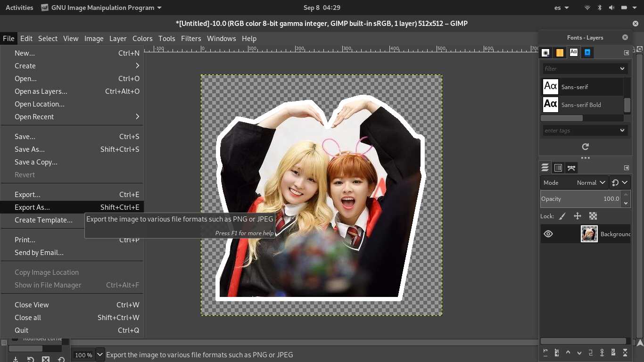
Task: Create a new layer with bottom-left icon
Action: point(545,353)
